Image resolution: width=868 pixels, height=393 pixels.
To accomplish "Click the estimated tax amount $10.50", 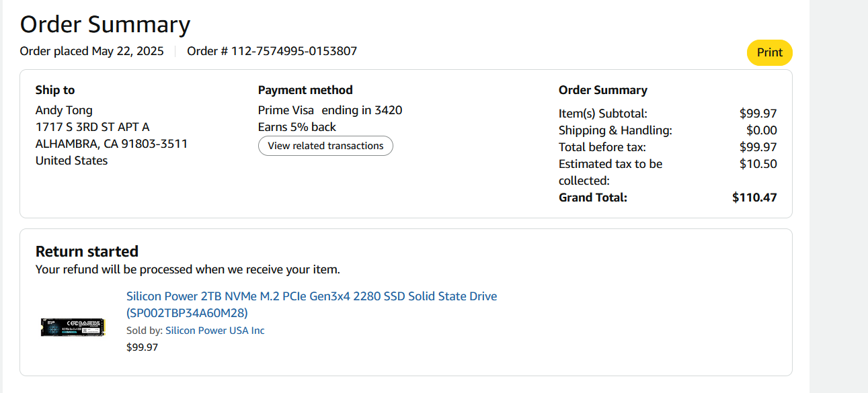I will click(x=758, y=164).
